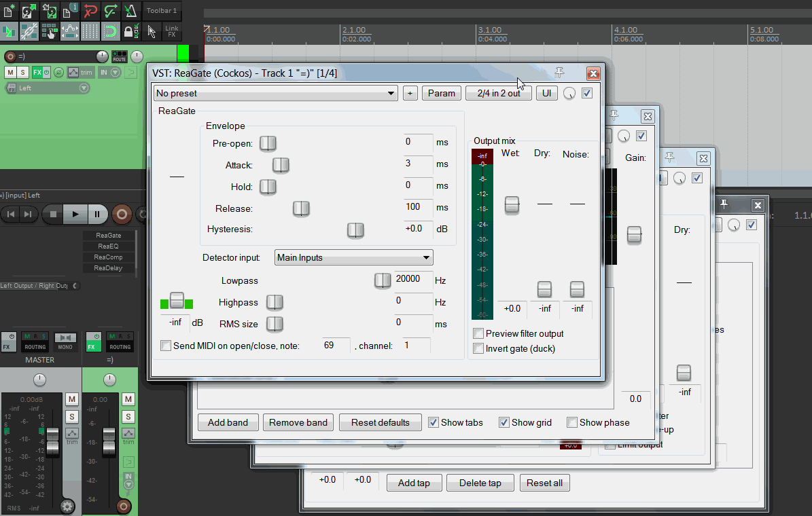Toggle move envelope points with items icon
812x516 pixels.
69,31
